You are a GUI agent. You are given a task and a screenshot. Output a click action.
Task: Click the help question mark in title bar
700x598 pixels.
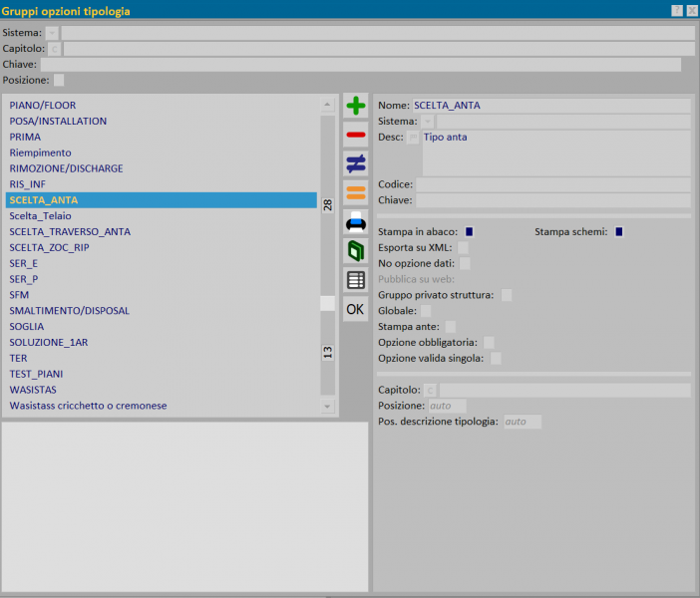tap(677, 10)
